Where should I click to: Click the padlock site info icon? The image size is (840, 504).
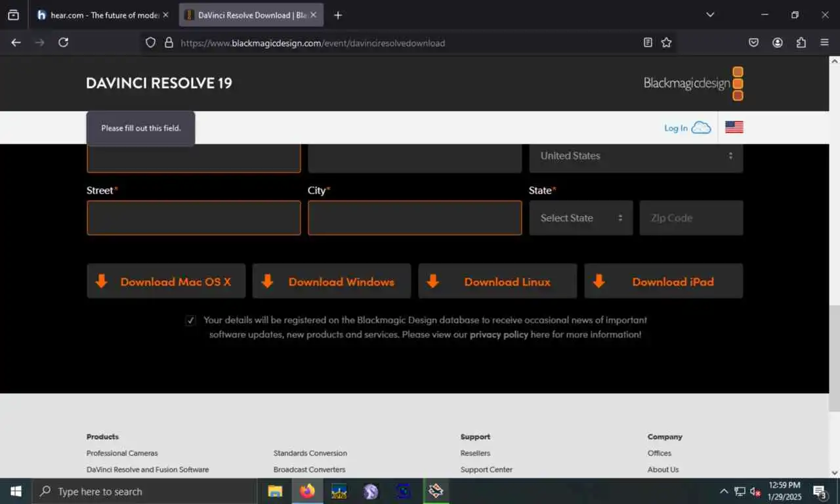pyautogui.click(x=169, y=43)
